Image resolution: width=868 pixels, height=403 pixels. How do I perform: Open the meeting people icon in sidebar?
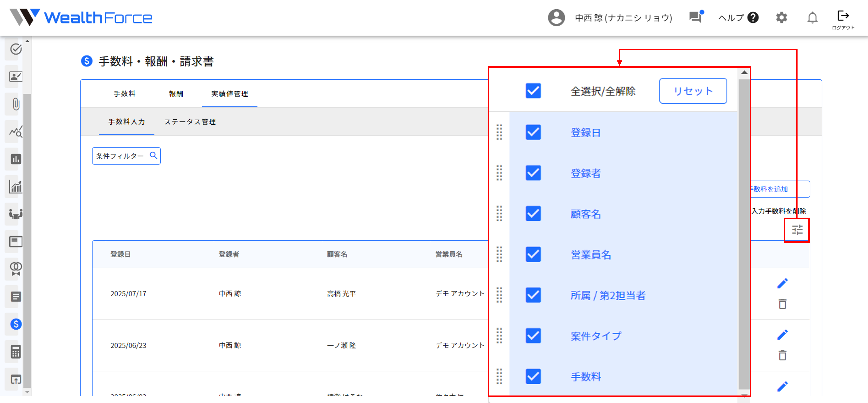pyautogui.click(x=16, y=214)
